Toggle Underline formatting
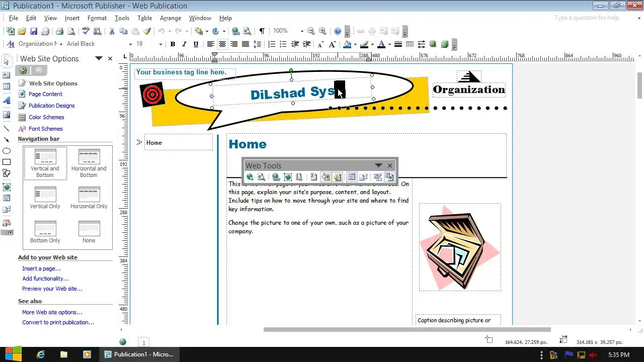Screen dimensions: 644x362 click(196, 44)
